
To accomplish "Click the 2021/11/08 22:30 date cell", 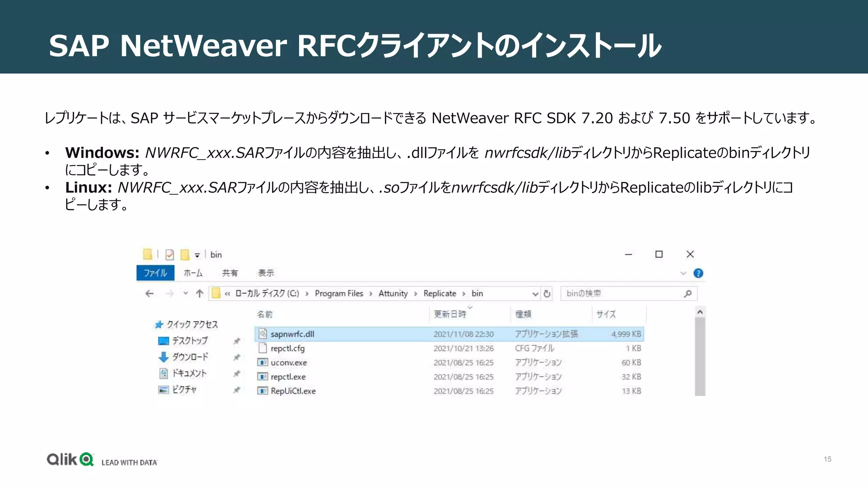I will [464, 334].
